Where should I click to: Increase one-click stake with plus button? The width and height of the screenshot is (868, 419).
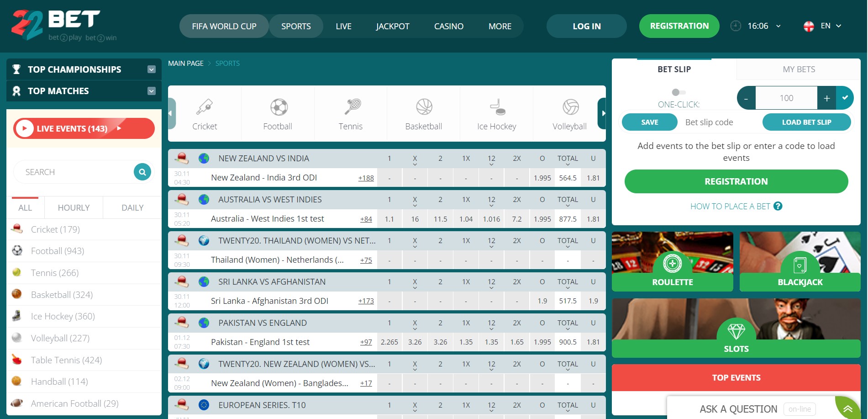[826, 98]
